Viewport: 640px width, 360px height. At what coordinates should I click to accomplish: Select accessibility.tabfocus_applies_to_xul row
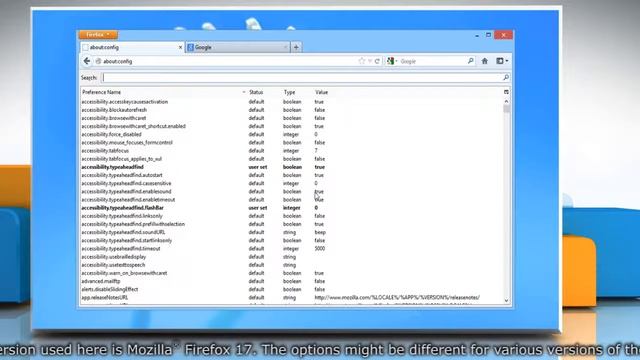click(291, 159)
